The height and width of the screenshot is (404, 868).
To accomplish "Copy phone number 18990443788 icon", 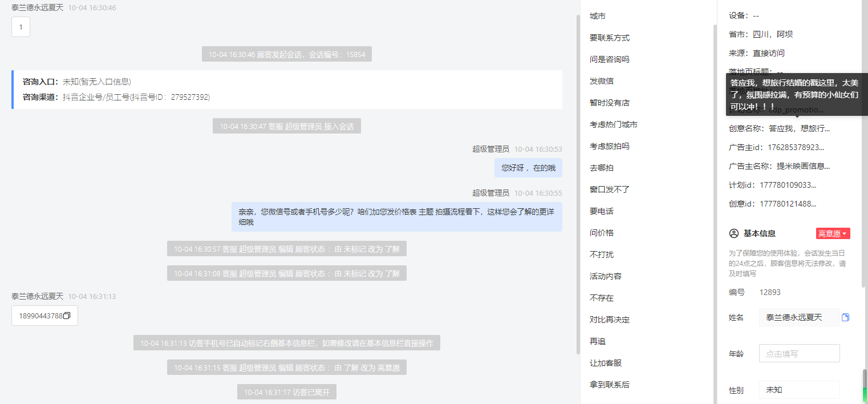I will point(67,316).
